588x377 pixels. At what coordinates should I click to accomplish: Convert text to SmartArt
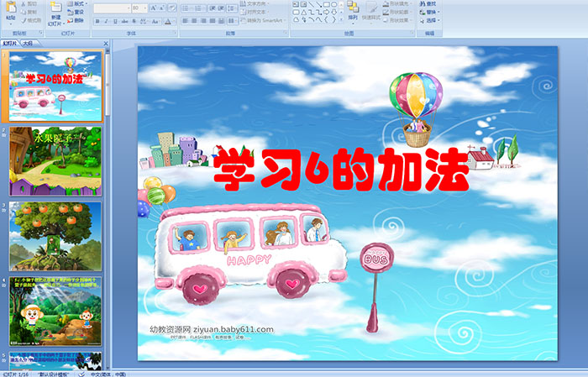click(x=264, y=20)
